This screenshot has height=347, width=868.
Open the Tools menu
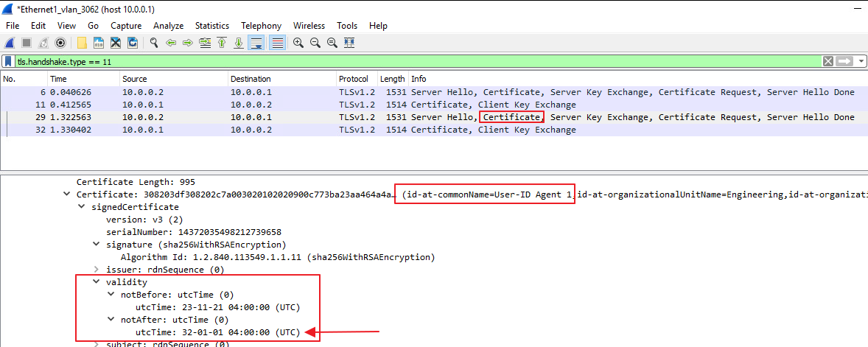pos(347,26)
